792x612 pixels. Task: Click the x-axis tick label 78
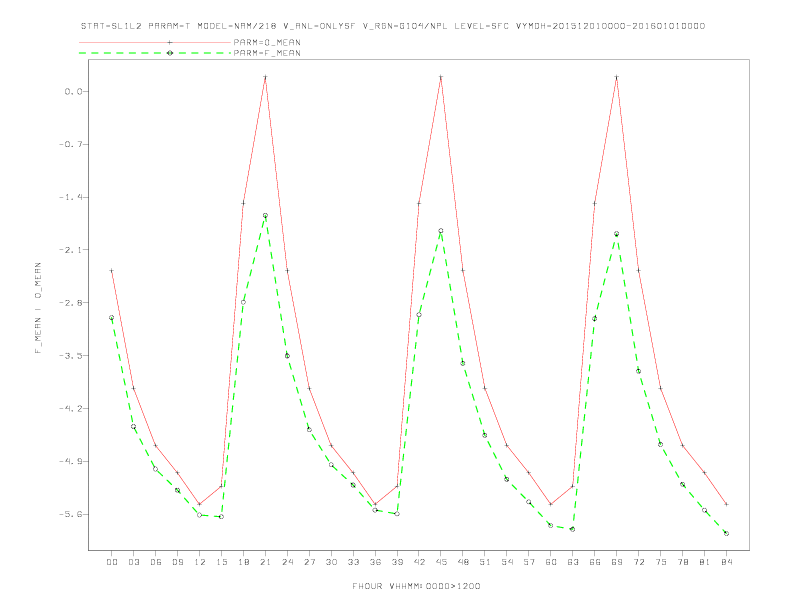click(x=682, y=562)
